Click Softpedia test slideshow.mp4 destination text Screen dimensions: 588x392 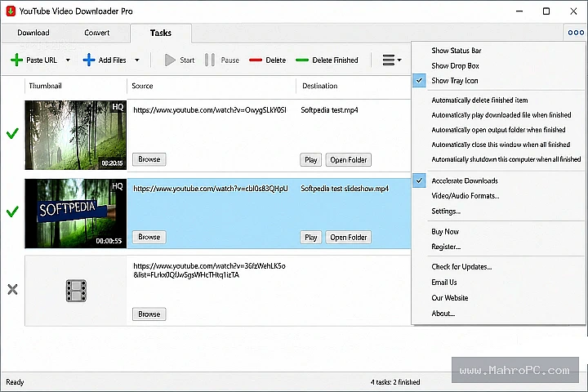pyautogui.click(x=345, y=189)
